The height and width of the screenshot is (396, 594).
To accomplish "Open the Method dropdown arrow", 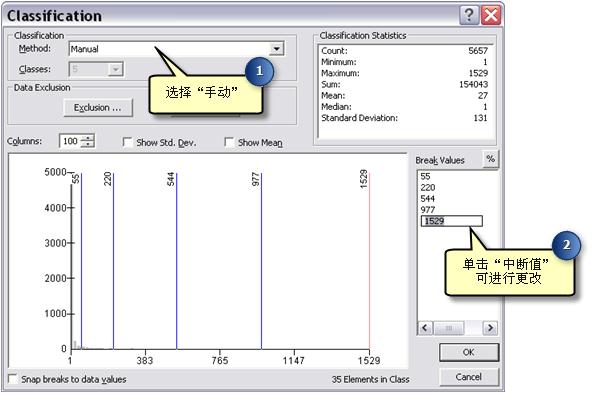I will point(277,49).
